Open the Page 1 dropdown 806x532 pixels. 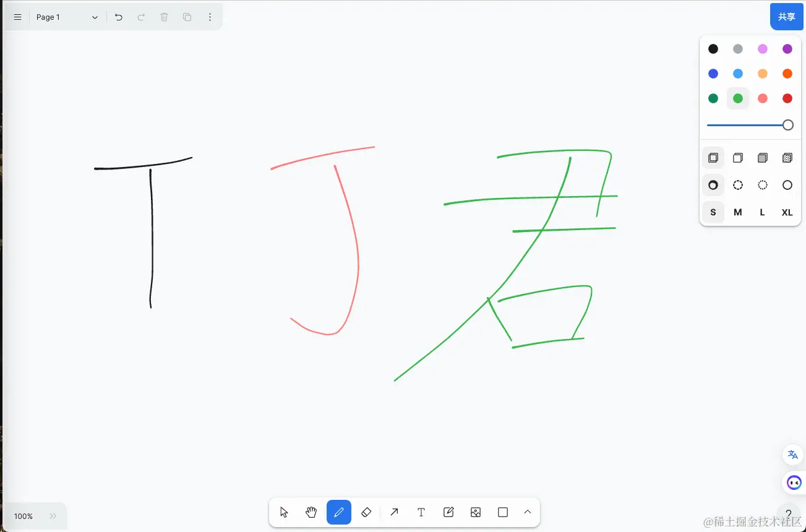67,17
